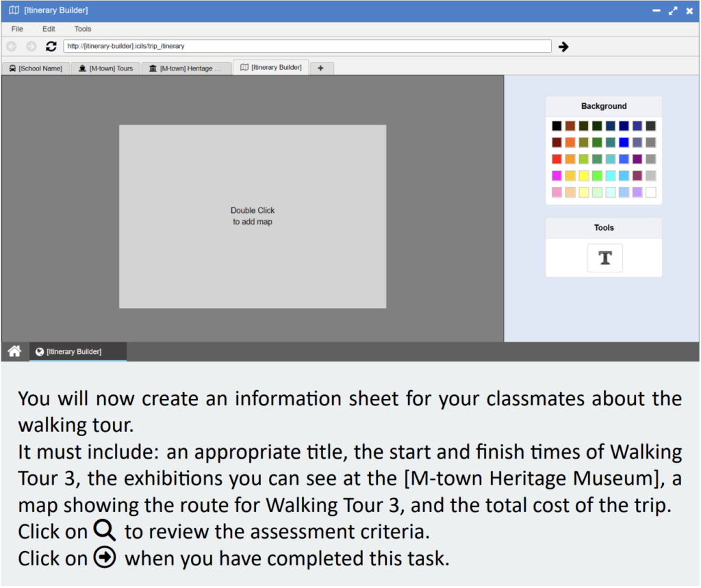This screenshot has height=588, width=701.
Task: Click the URL address field
Action: click(307, 47)
